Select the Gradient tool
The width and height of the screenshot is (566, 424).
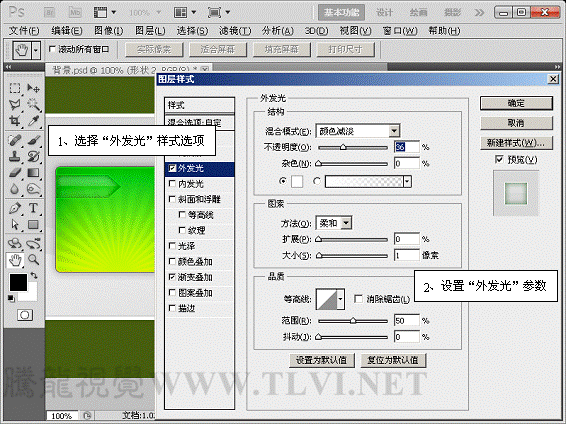[x=34, y=173]
